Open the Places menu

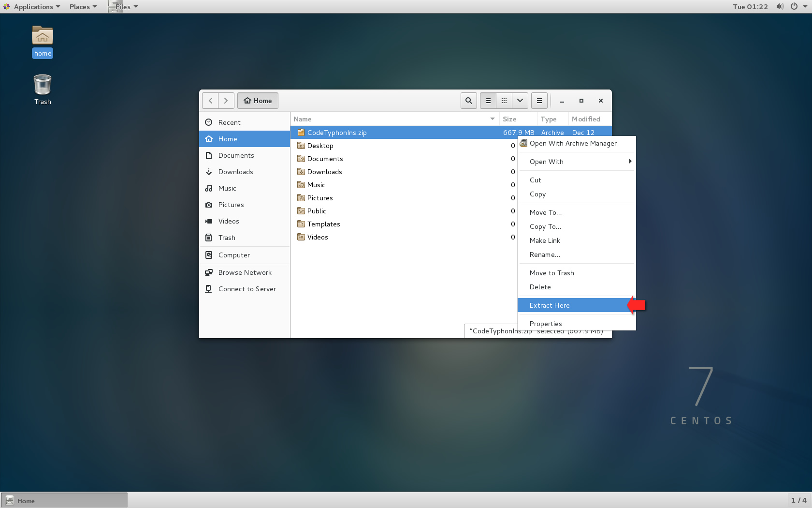[x=83, y=7]
